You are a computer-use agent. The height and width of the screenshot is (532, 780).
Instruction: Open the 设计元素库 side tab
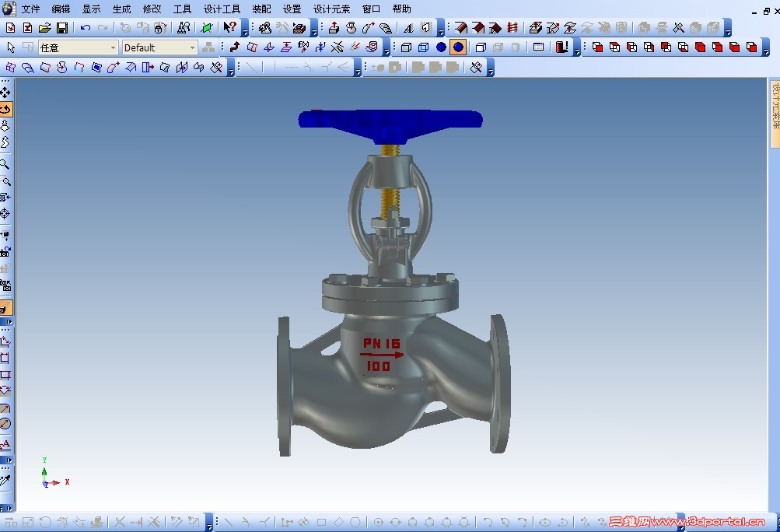coord(775,114)
